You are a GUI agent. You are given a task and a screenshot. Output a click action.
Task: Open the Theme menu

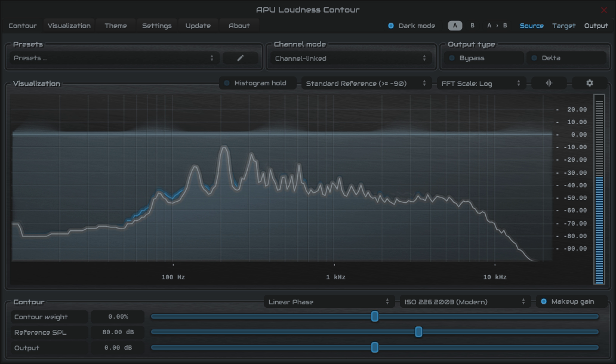116,26
